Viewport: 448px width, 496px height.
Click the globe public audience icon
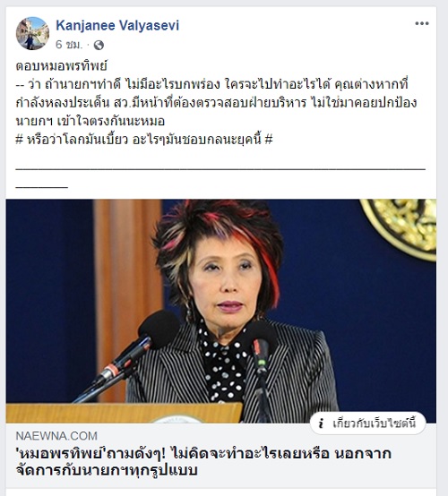point(99,46)
